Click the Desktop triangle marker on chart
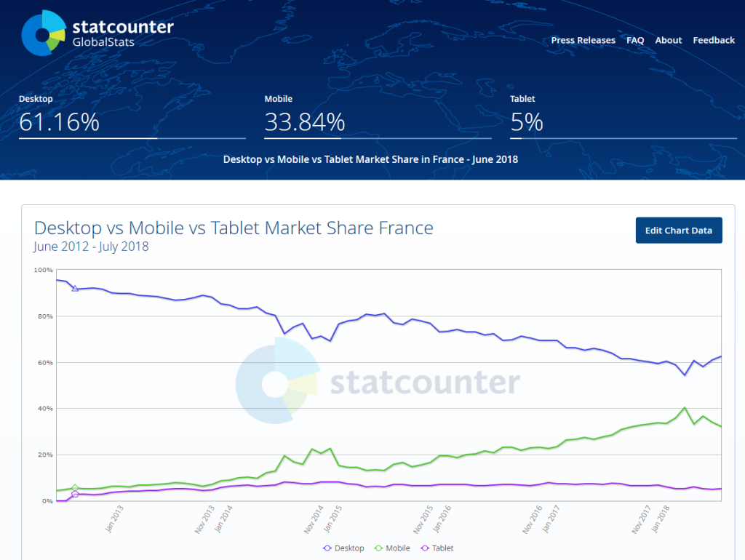The height and width of the screenshot is (560, 745). [x=75, y=288]
